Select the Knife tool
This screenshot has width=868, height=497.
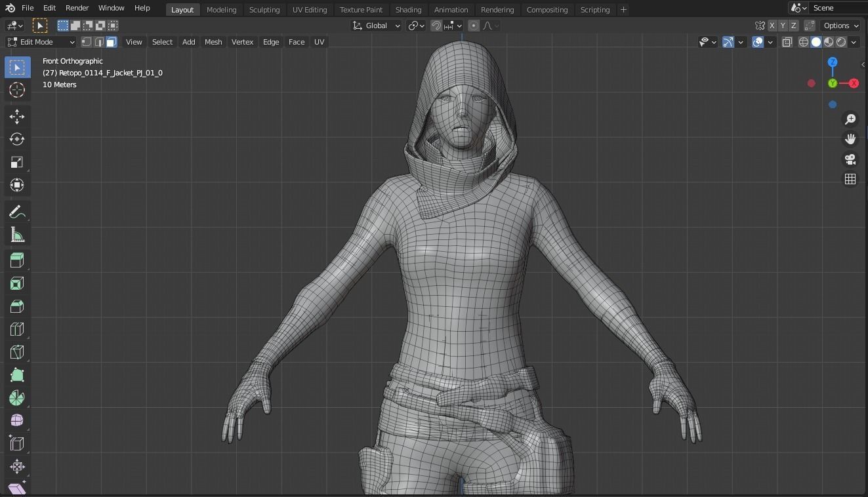pyautogui.click(x=16, y=352)
